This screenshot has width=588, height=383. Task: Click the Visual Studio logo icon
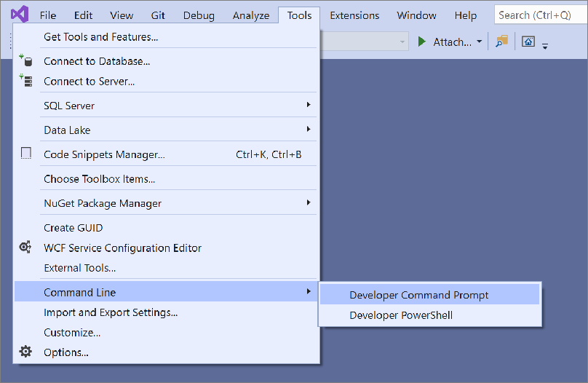coord(19,15)
